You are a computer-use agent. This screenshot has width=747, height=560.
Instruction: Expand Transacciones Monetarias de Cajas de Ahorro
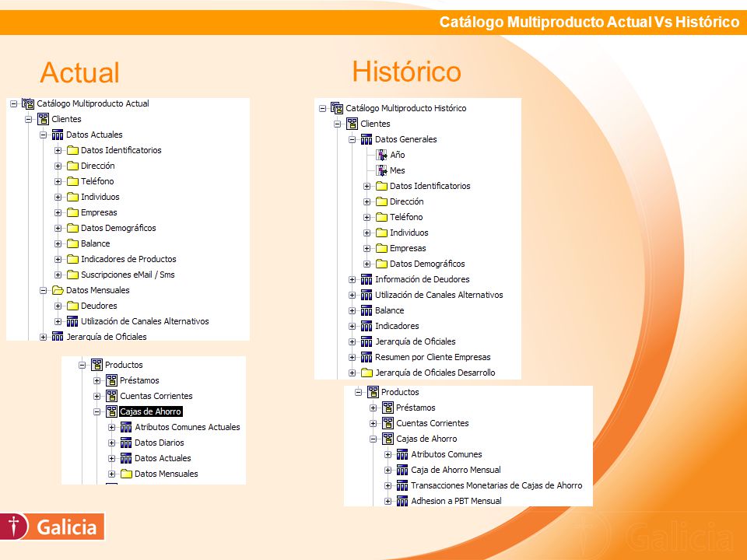point(388,485)
